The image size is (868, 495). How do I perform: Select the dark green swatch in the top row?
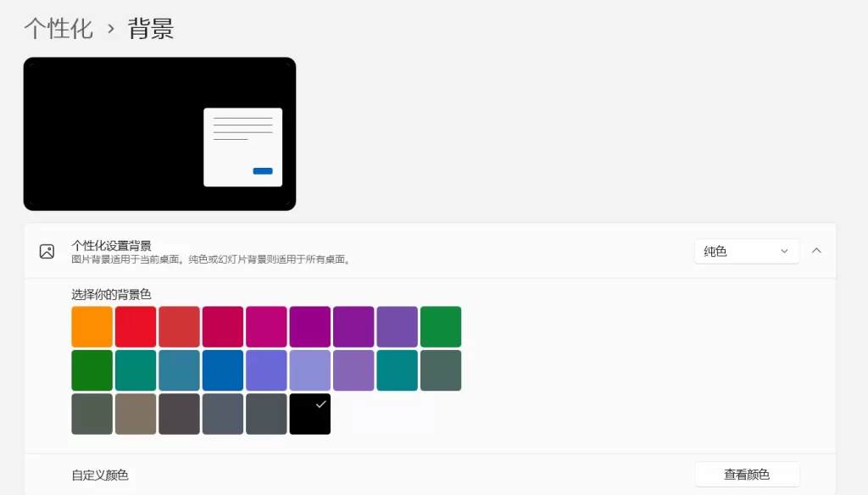tap(441, 325)
